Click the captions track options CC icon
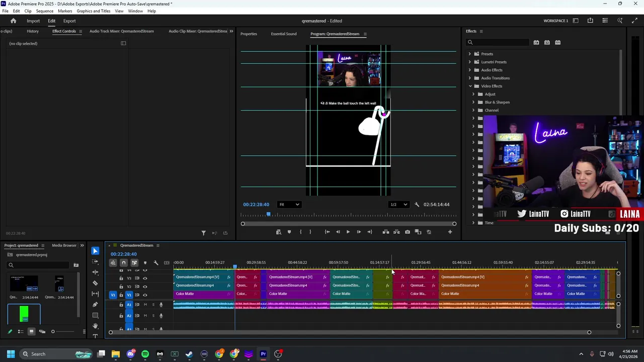 (x=167, y=262)
